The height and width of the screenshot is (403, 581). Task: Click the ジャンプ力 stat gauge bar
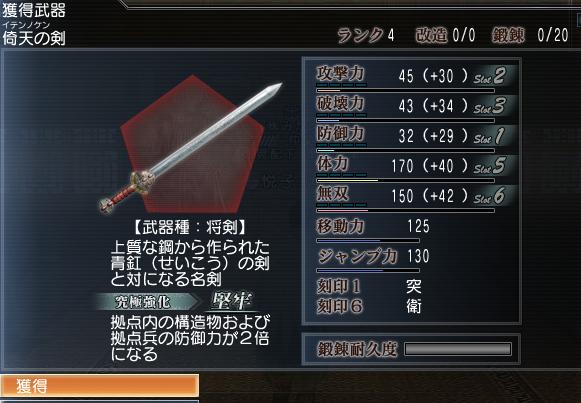pos(368,270)
